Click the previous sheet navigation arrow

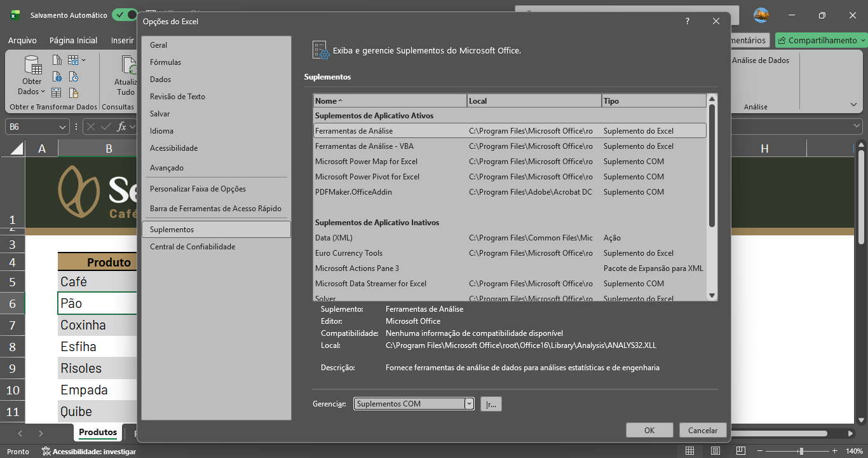20,433
